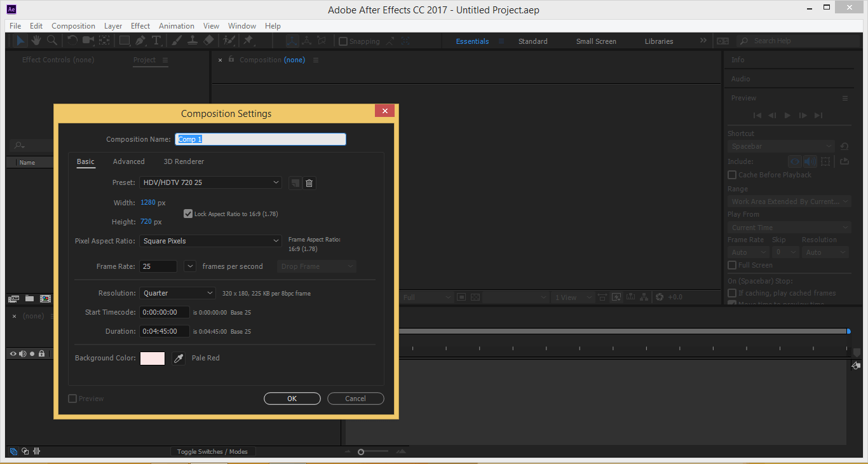868x464 pixels.
Task: Select the Puppet Pin tool
Action: [248, 41]
